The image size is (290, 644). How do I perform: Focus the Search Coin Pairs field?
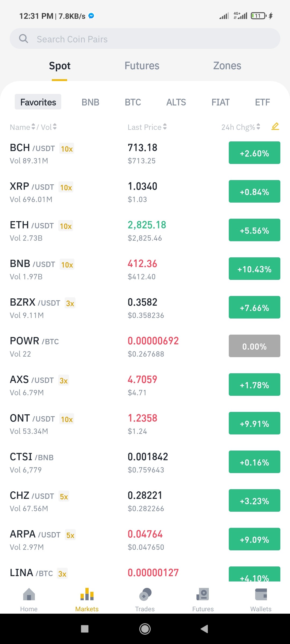145,39
